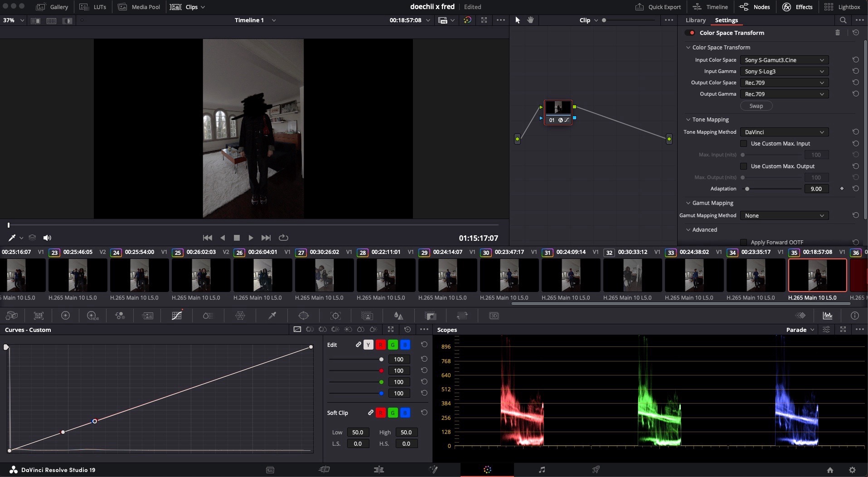Disable the Color Space Transform effect toggle
The image size is (868, 477).
coord(690,33)
